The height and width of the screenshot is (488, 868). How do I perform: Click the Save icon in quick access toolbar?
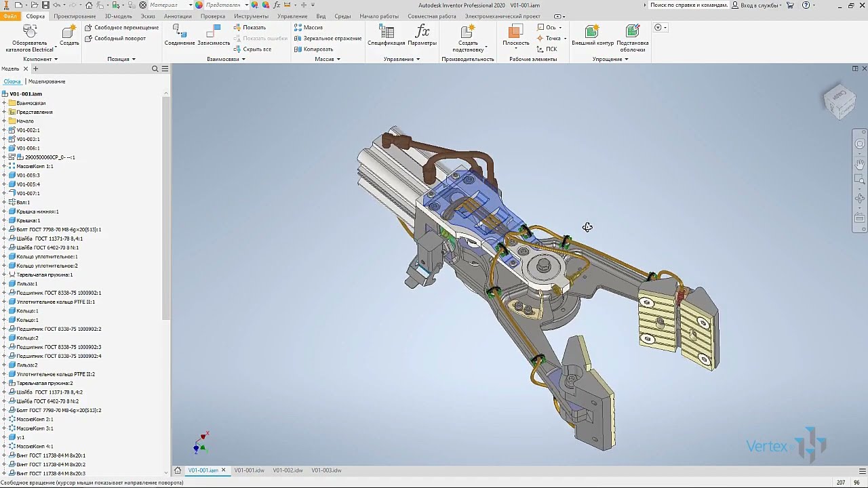click(x=45, y=5)
